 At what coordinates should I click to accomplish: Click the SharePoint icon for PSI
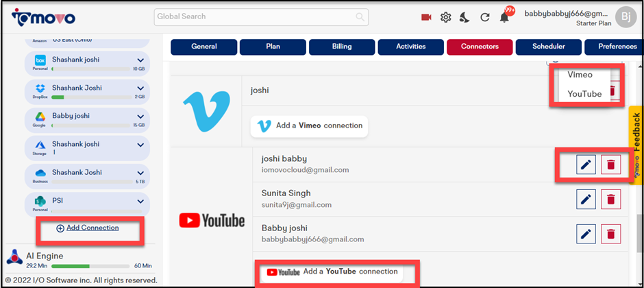click(x=40, y=202)
